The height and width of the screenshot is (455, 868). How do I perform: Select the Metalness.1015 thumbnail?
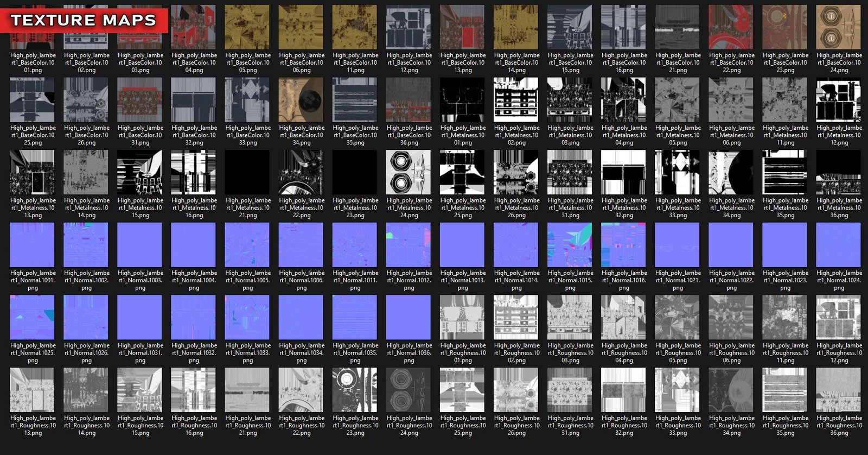[x=140, y=173]
